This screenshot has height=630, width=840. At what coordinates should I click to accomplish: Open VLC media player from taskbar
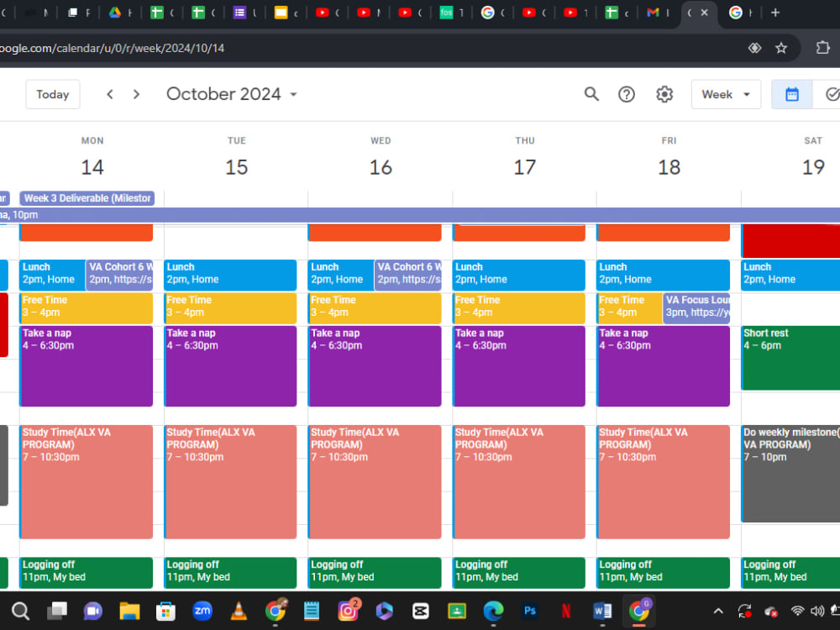pyautogui.click(x=239, y=611)
